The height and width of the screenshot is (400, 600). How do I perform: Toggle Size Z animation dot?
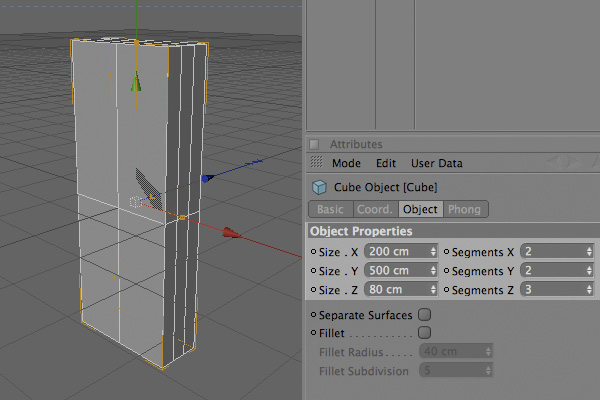coord(313,290)
